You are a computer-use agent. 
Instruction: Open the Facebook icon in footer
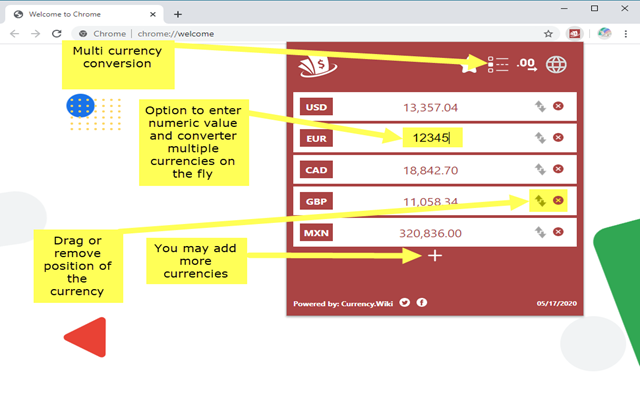[x=422, y=302]
